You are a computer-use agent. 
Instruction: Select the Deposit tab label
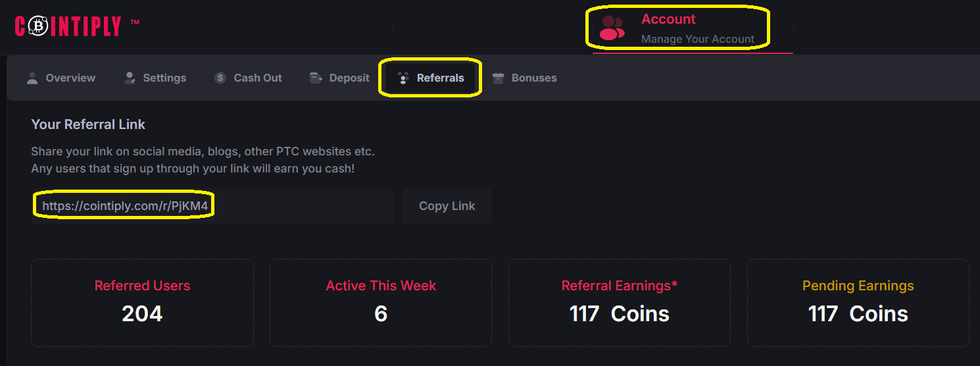349,78
